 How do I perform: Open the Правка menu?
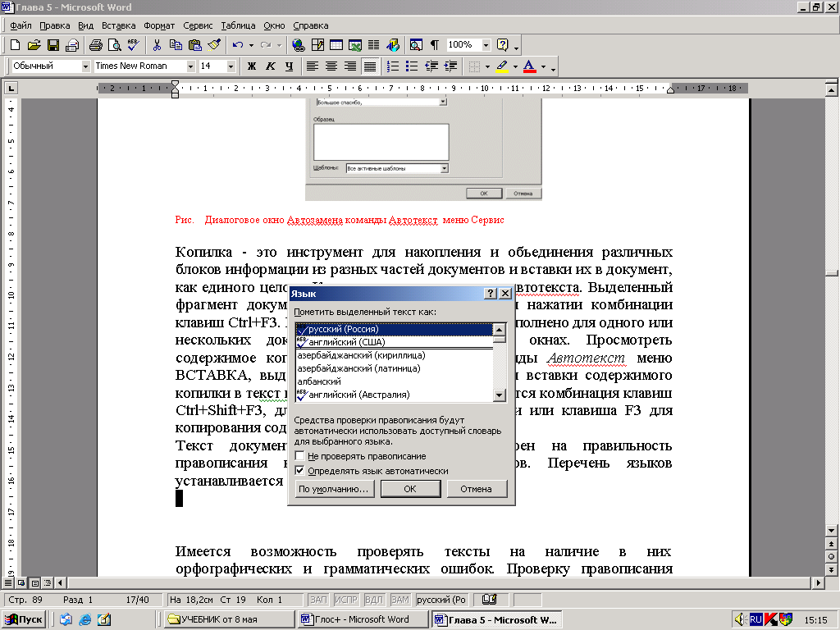point(55,25)
